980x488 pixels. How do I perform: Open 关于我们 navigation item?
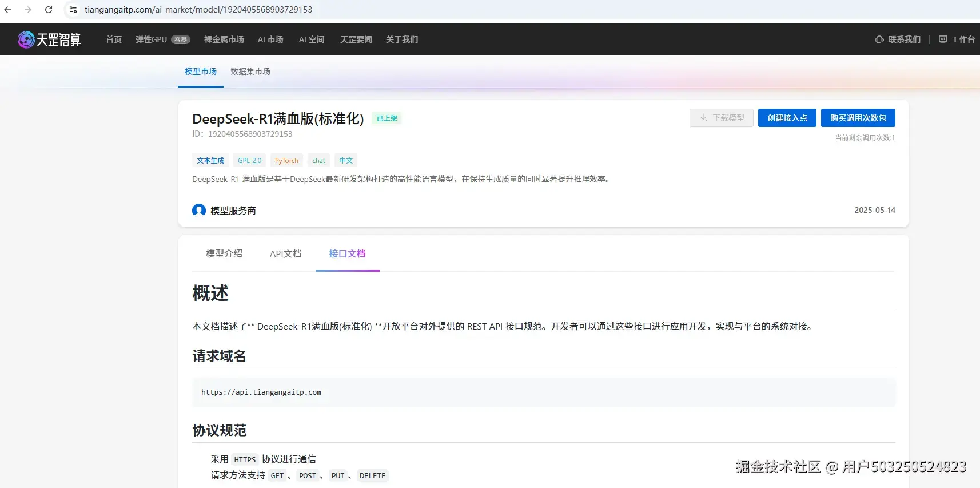pyautogui.click(x=402, y=39)
